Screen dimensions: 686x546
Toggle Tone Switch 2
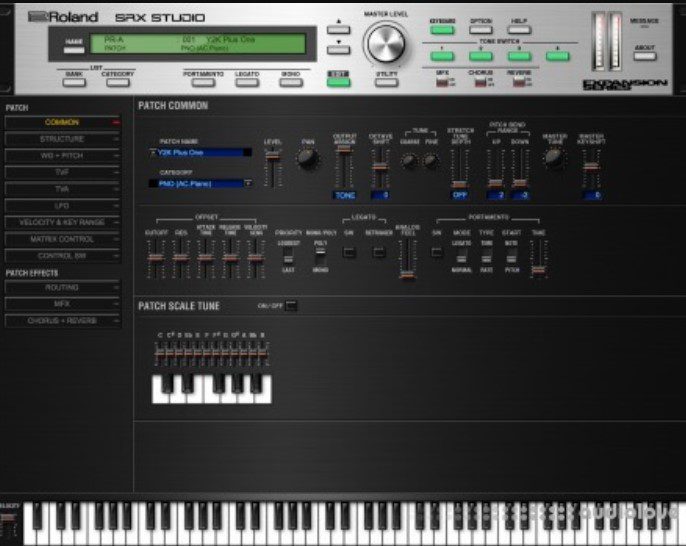click(x=480, y=56)
